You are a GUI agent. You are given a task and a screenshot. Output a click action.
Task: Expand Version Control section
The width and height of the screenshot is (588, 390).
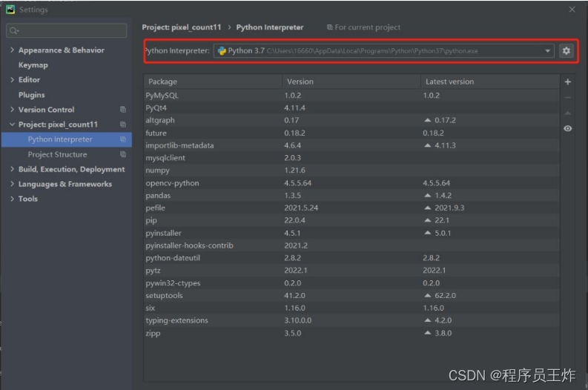[12, 110]
